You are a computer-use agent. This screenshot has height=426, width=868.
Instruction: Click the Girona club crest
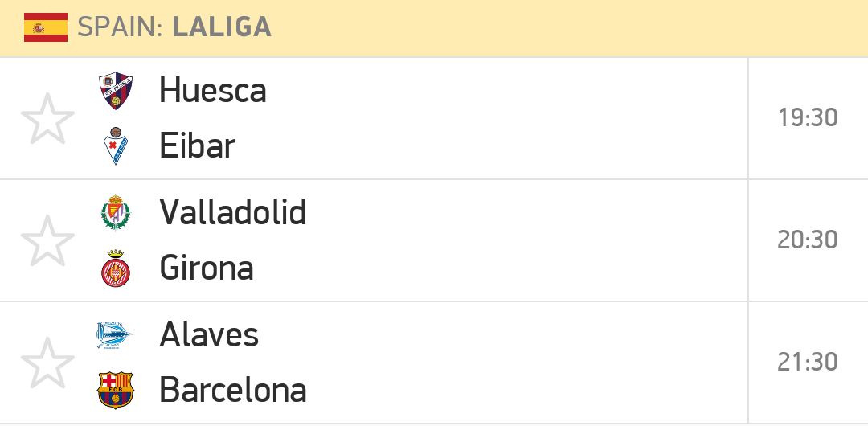coord(116,268)
